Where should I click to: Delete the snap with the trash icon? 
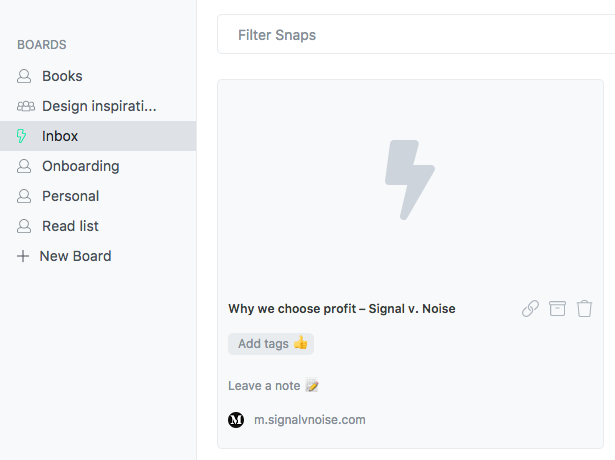[584, 308]
